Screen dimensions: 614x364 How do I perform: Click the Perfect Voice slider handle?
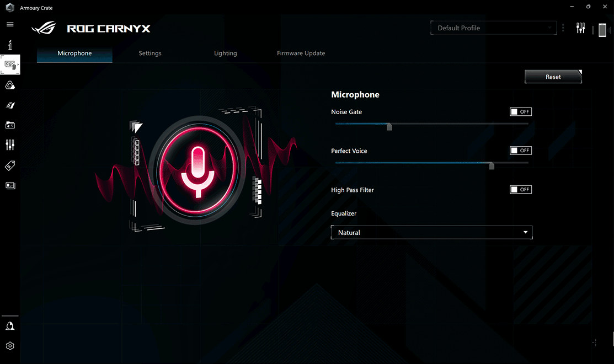pyautogui.click(x=492, y=165)
